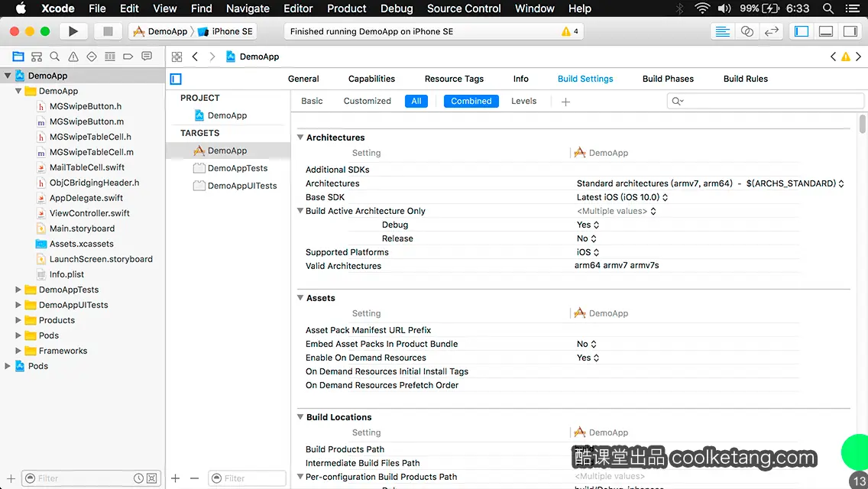This screenshot has height=489, width=868.
Task: Open the Report navigator
Action: pos(147,57)
